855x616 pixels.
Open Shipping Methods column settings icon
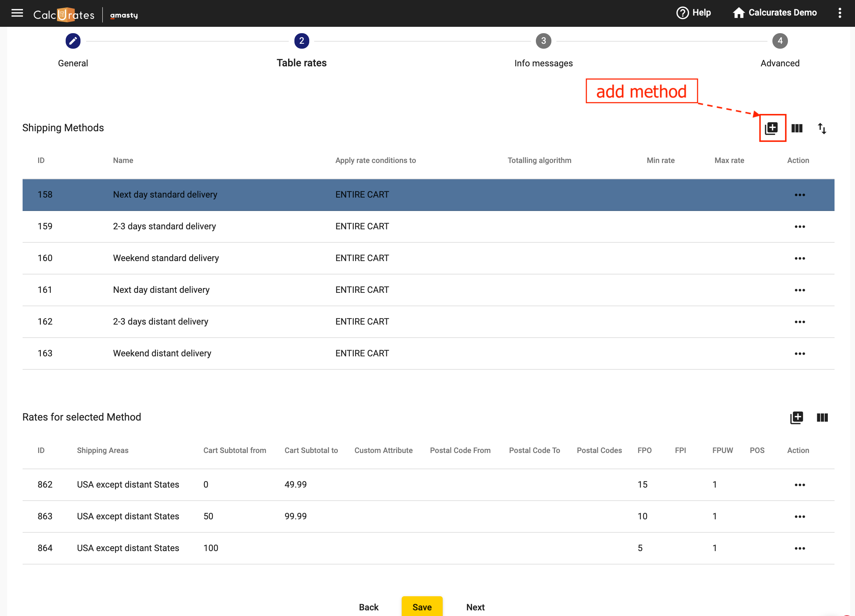(x=796, y=128)
